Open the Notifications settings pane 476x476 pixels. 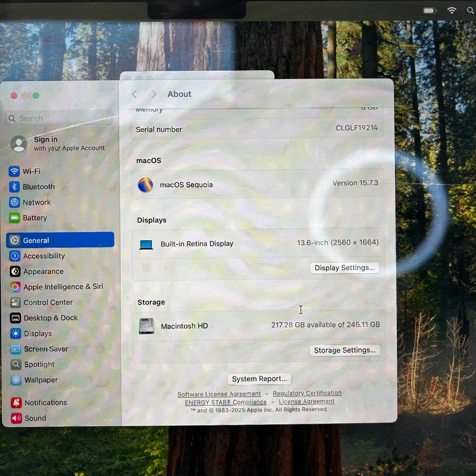click(45, 403)
